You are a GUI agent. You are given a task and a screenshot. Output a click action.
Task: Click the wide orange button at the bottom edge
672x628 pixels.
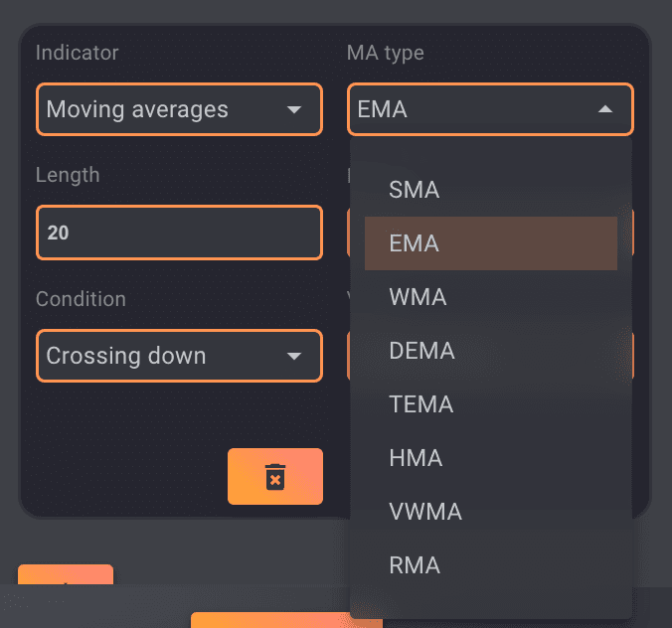click(x=286, y=620)
